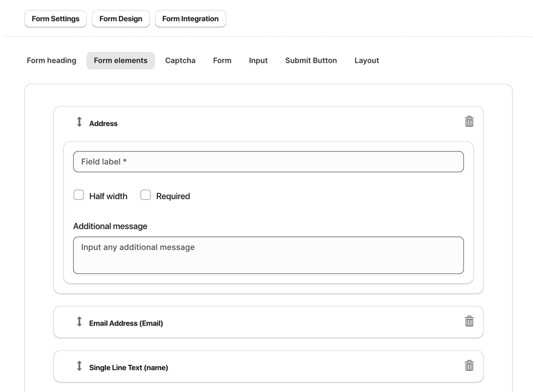Tick the Required checkbox
The height and width of the screenshot is (392, 533).
[x=146, y=195]
